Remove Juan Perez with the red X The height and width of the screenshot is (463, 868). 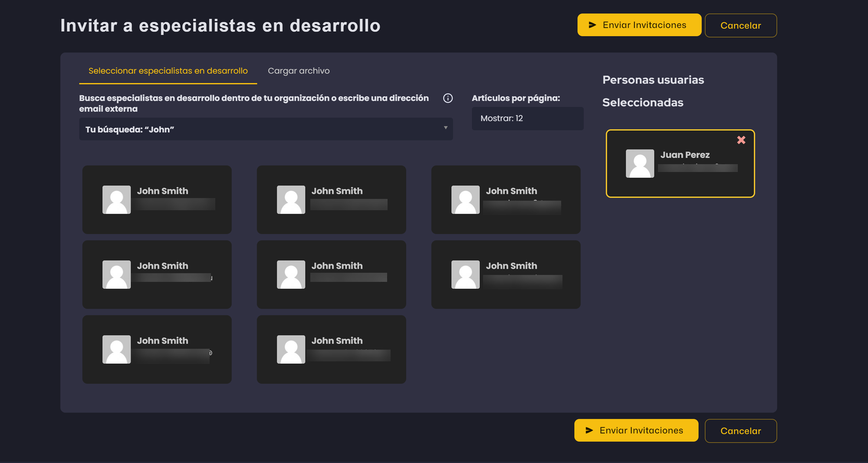tap(741, 140)
